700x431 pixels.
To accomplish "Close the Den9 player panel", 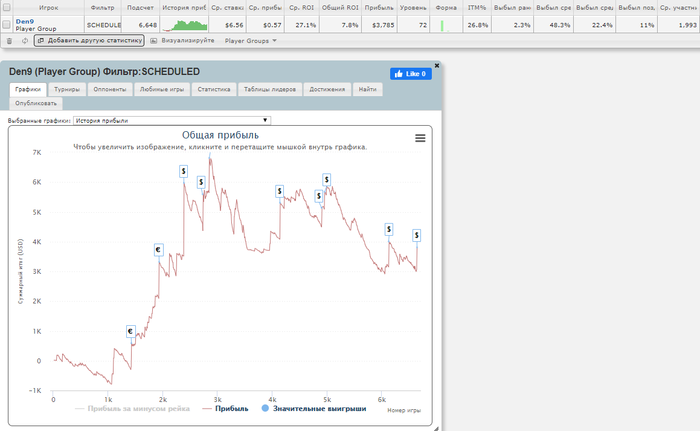I will click(437, 66).
